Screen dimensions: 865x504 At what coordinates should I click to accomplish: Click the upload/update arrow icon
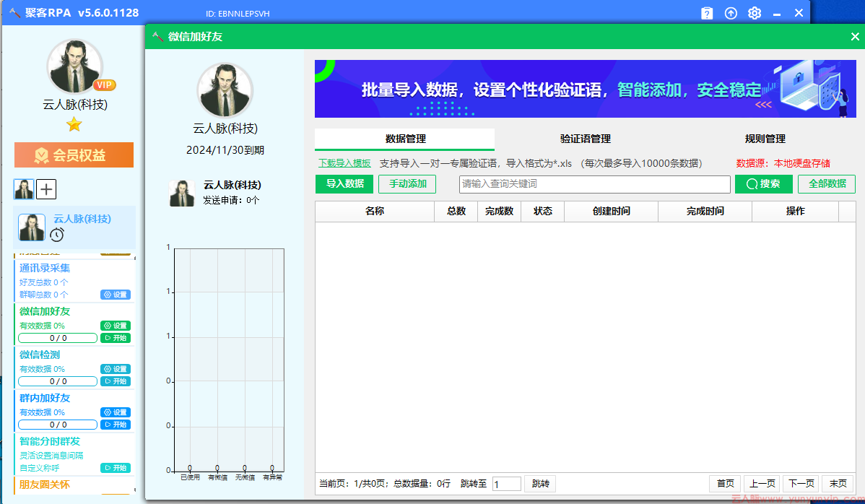tap(731, 13)
